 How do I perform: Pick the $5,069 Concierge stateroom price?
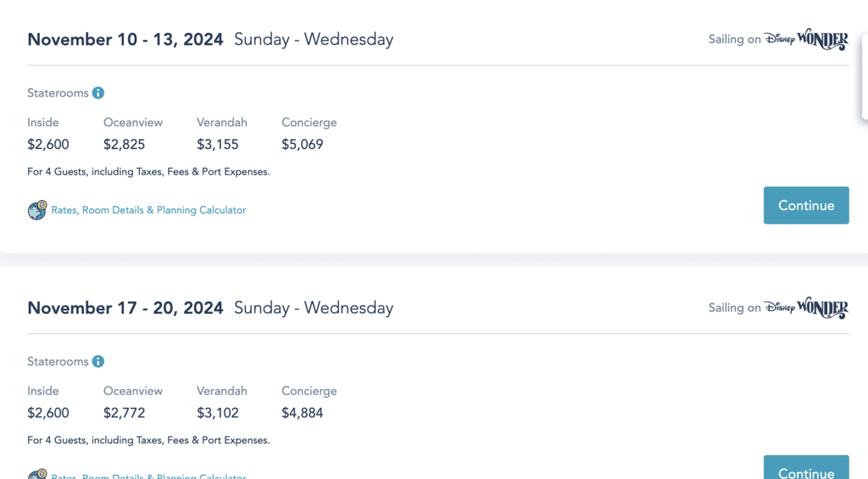303,144
